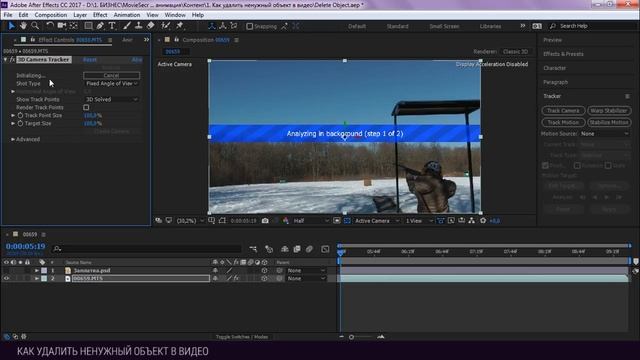Select the Brush tool
This screenshot has height=360, width=640.
127,26
